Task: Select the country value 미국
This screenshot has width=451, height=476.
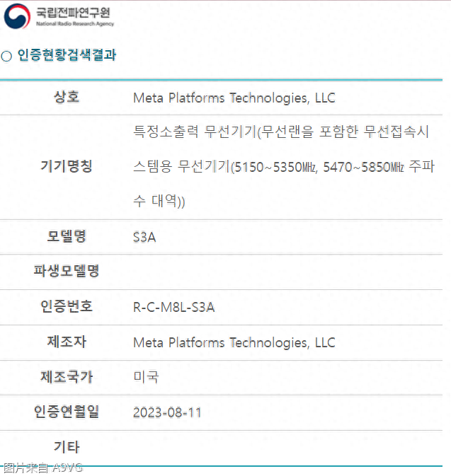Action: point(146,377)
